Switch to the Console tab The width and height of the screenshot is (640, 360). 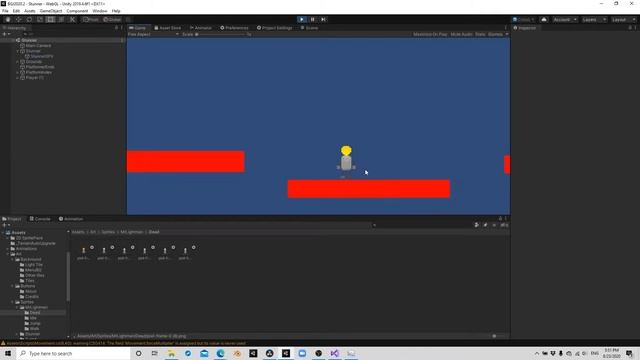[x=40, y=219]
